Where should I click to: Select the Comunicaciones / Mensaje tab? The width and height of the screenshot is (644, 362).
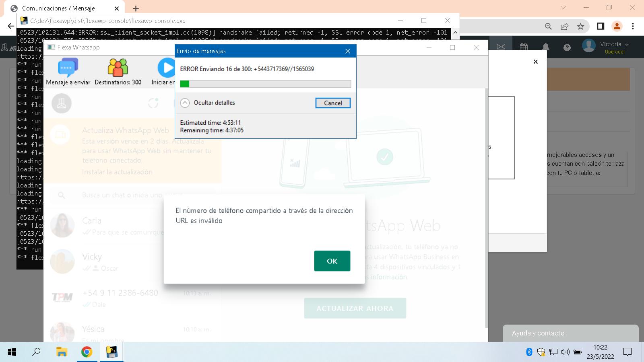(58, 8)
